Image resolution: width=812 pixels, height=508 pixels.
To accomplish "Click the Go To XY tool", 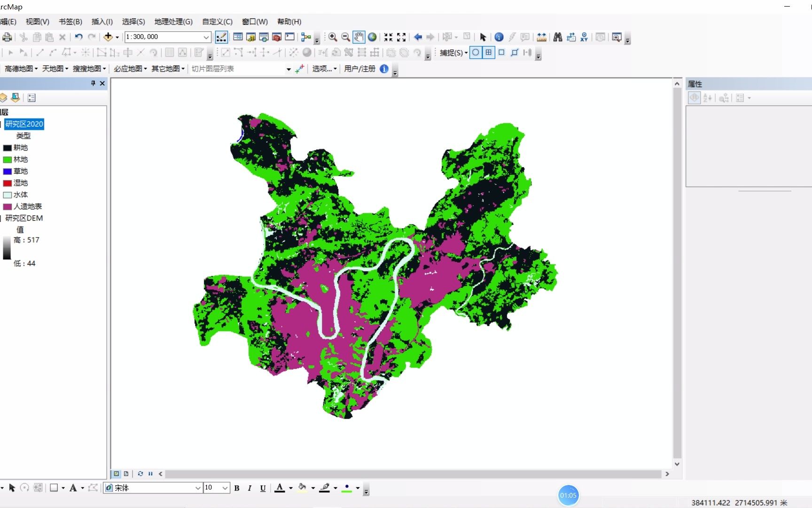I will [x=584, y=37].
